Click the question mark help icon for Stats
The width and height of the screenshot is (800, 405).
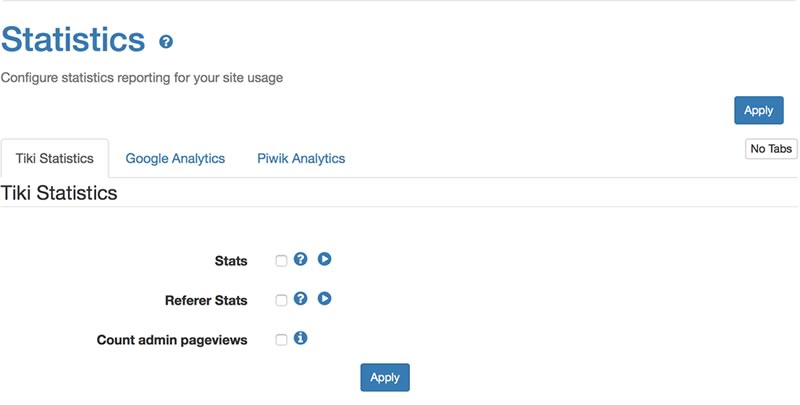(301, 259)
